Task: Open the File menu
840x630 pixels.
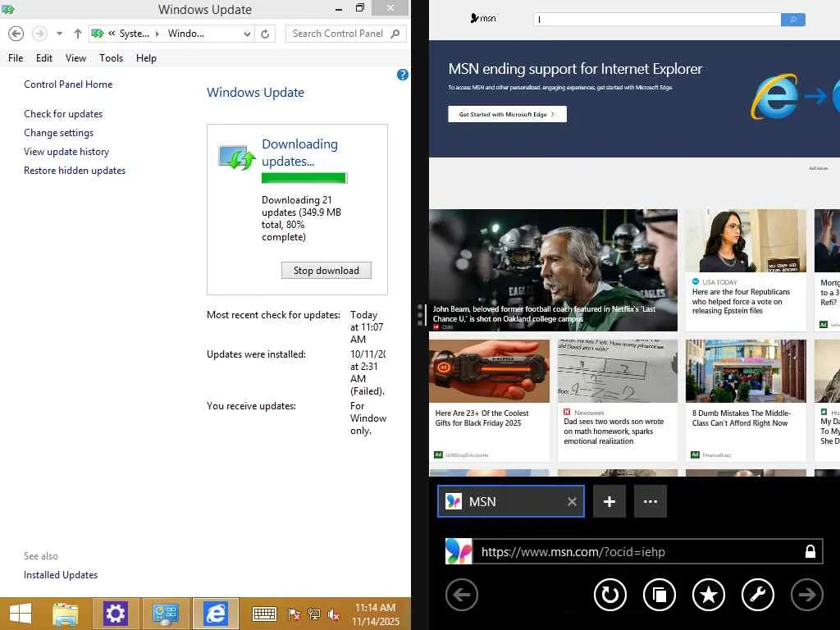Action: tap(16, 58)
